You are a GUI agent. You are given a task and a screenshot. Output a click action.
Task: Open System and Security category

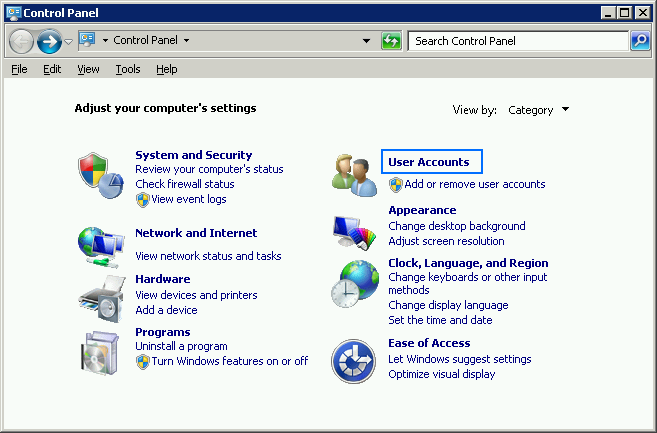(x=194, y=155)
